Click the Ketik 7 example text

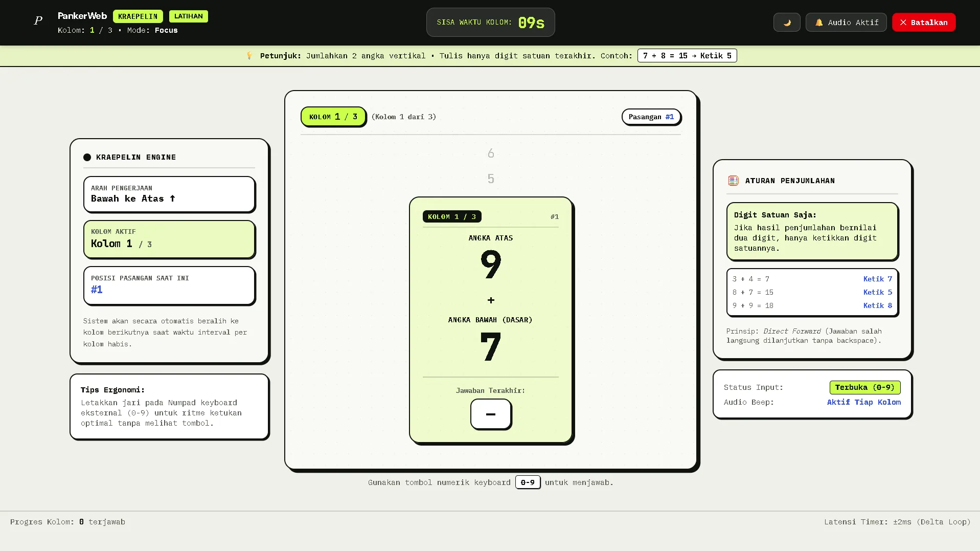(x=878, y=279)
